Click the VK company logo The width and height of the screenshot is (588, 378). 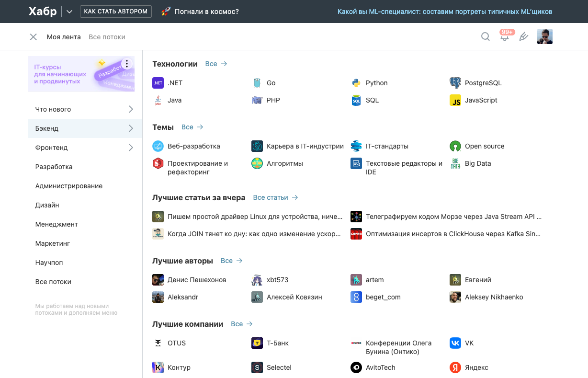pyautogui.click(x=455, y=343)
